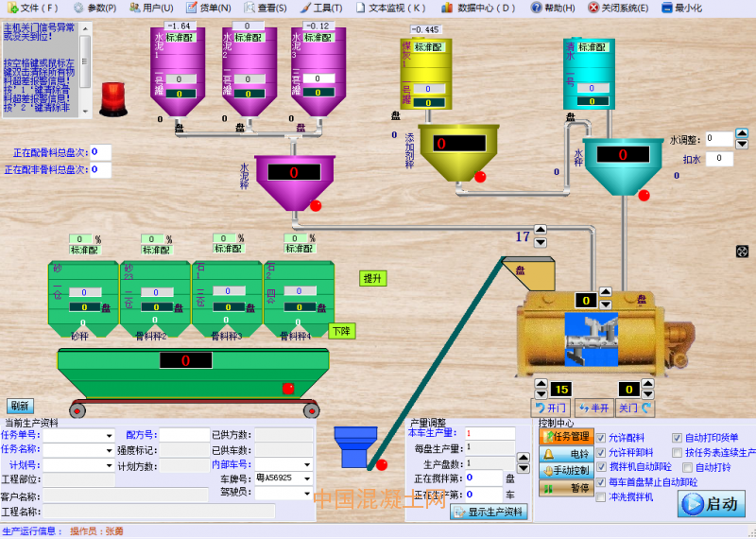Click the 水泥3 purple cement silo
This screenshot has width=756, height=539.
tap(318, 73)
